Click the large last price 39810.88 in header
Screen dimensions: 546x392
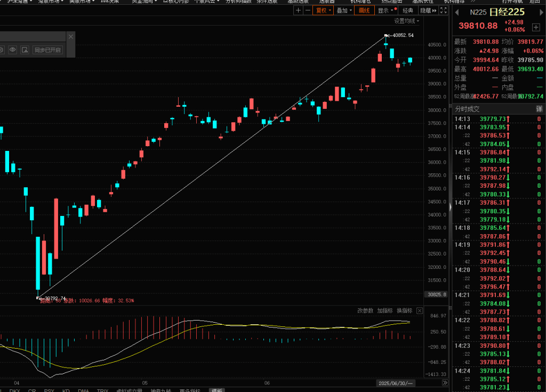tap(478, 26)
